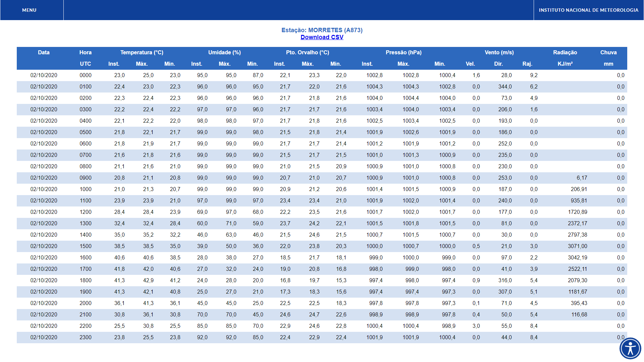Image resolution: width=644 pixels, height=362 pixels.
Task: Click radiation value 1181,67
Action: [x=577, y=292]
